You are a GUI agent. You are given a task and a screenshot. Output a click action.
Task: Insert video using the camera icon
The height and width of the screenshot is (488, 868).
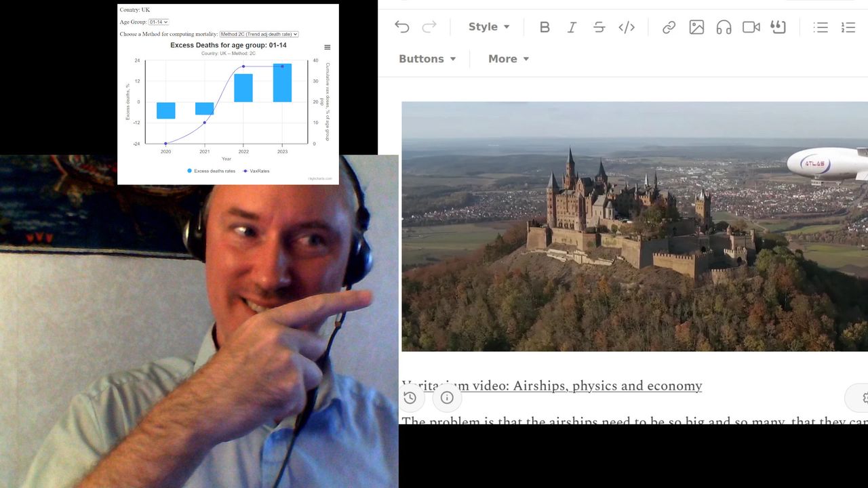click(x=751, y=27)
